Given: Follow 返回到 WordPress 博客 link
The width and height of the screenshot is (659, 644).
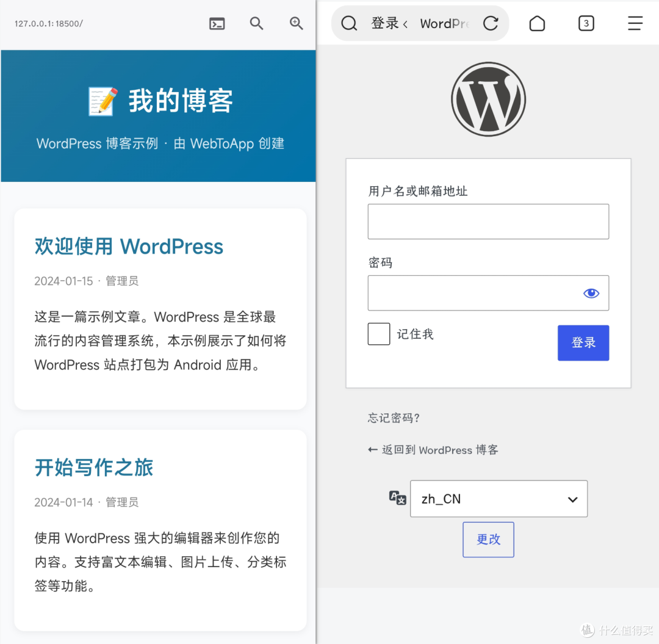Looking at the screenshot, I should 433,450.
